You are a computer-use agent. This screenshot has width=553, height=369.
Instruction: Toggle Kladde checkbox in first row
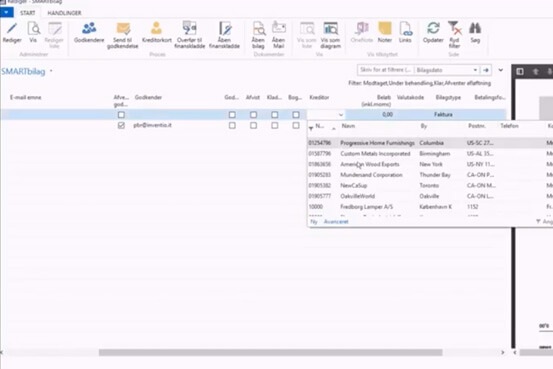coord(274,115)
